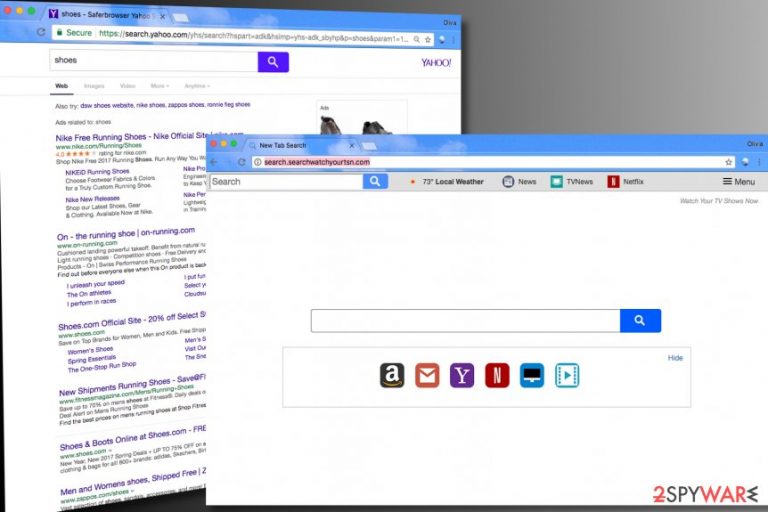Close the New Tab Search tab
Screen dimensions: 768x512
click(x=351, y=146)
